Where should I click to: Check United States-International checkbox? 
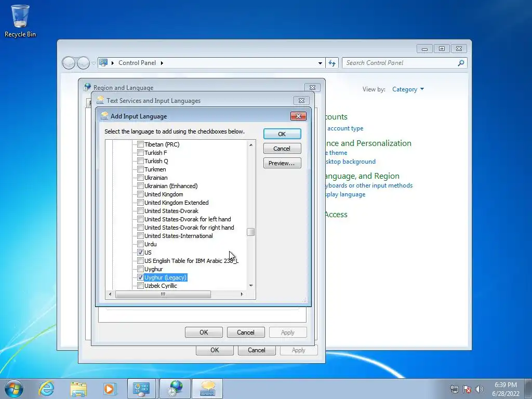pyautogui.click(x=140, y=236)
